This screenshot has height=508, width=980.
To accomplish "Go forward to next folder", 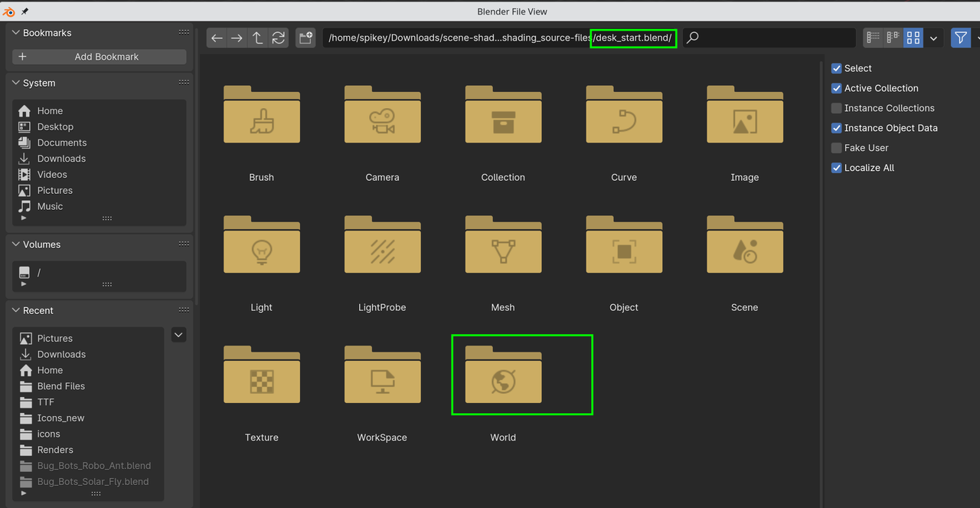I will (x=237, y=38).
